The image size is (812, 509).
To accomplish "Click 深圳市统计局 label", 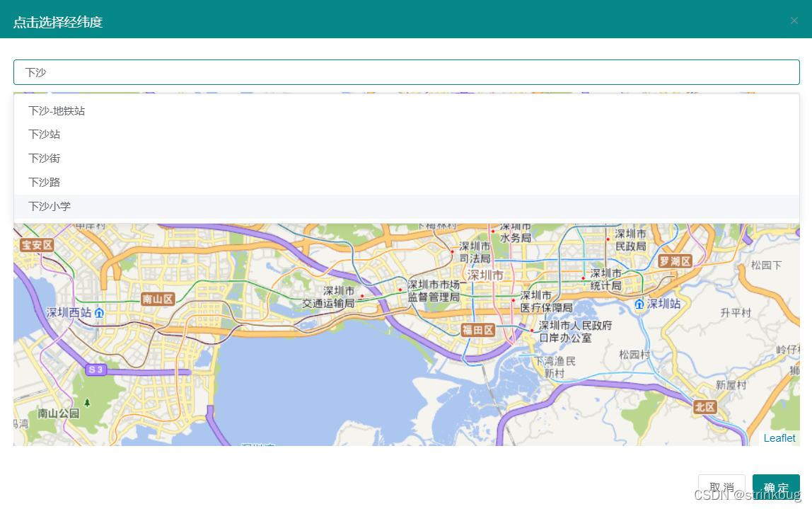I will 605,280.
